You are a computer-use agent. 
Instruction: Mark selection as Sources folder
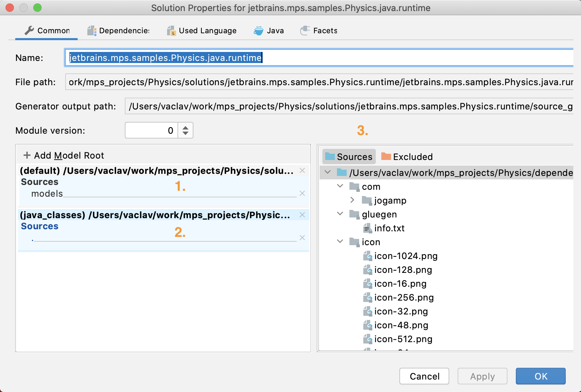point(349,157)
